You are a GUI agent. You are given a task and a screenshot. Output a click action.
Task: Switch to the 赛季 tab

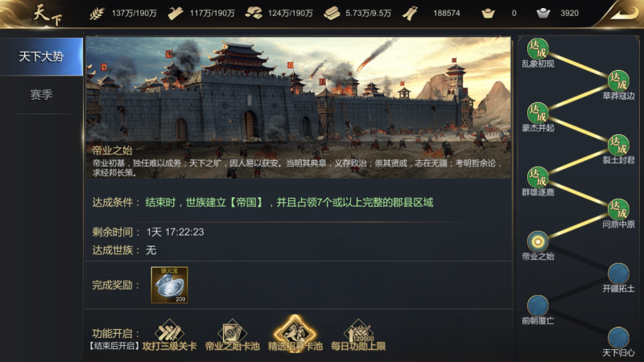41,95
